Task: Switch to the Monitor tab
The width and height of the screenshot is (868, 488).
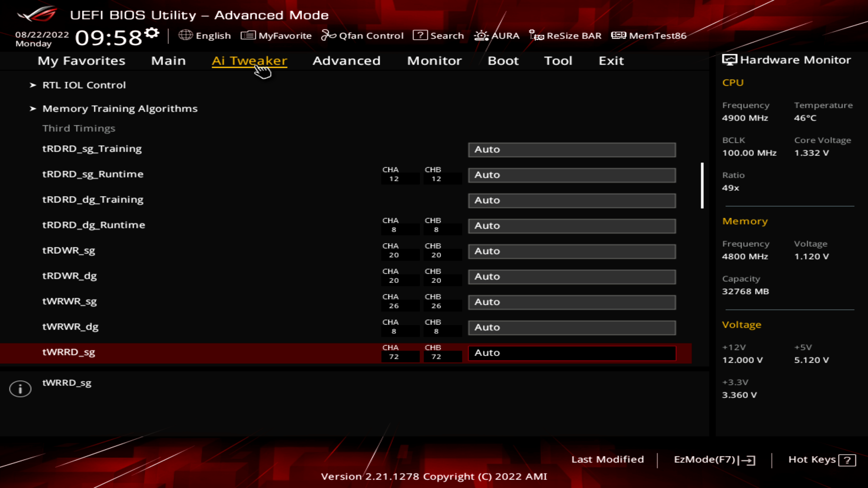Action: tap(434, 61)
